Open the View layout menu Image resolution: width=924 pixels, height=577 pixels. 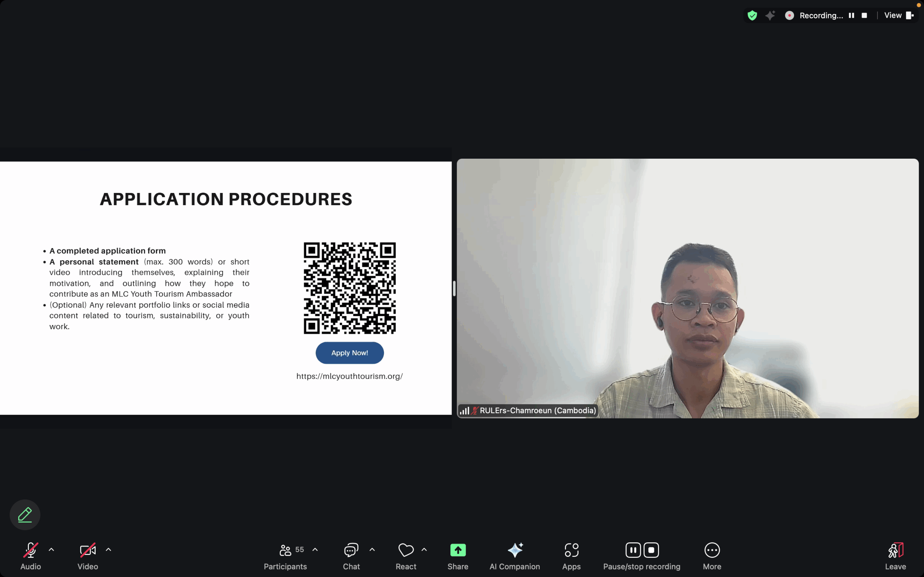[x=898, y=15]
